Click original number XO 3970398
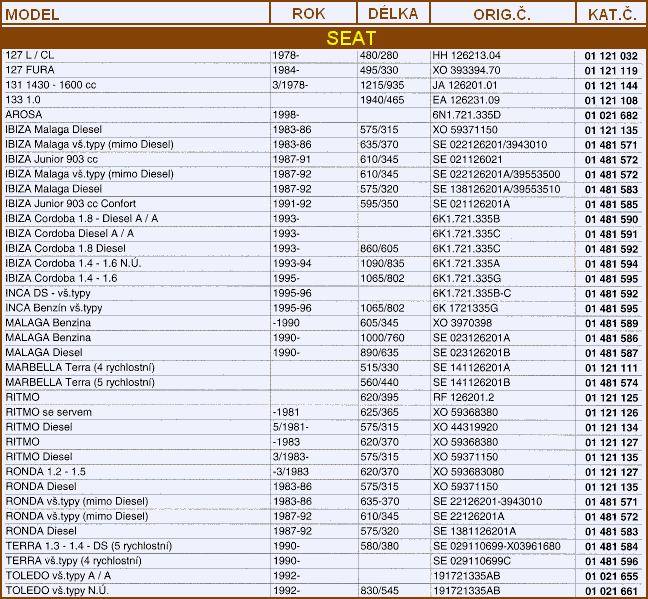The image size is (648, 599). click(x=462, y=323)
